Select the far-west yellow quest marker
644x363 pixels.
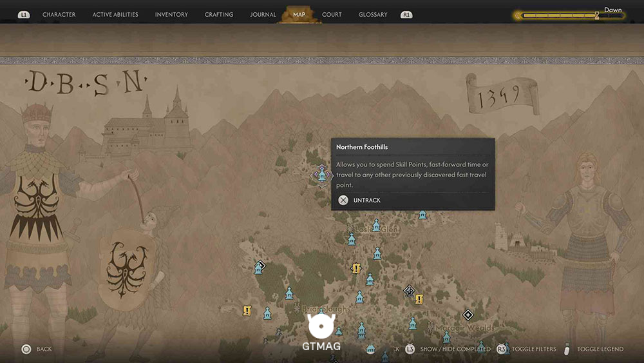(x=247, y=310)
